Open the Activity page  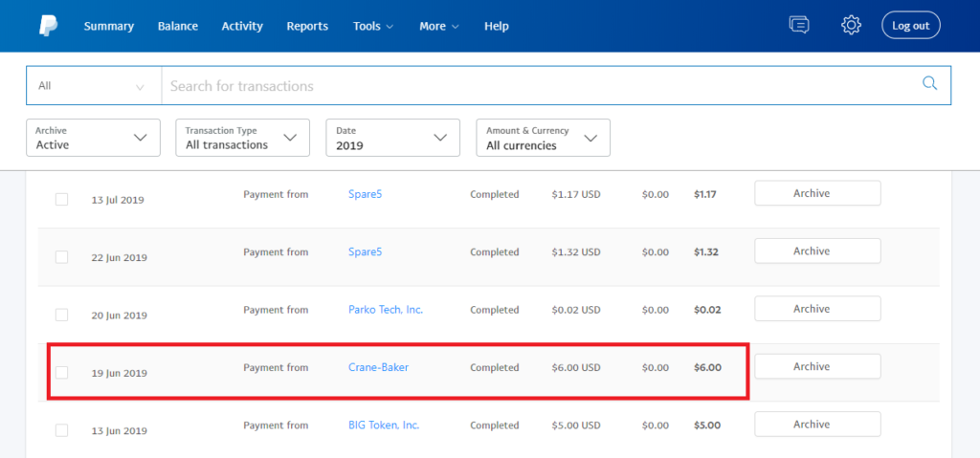(242, 26)
